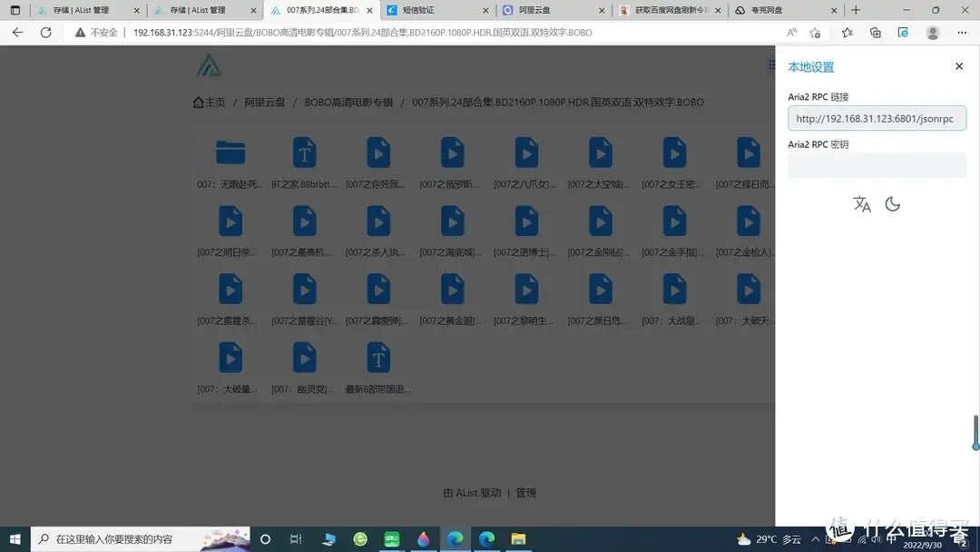The width and height of the screenshot is (980, 552).
Task: Open the browser profile avatar icon
Action: [x=933, y=32]
